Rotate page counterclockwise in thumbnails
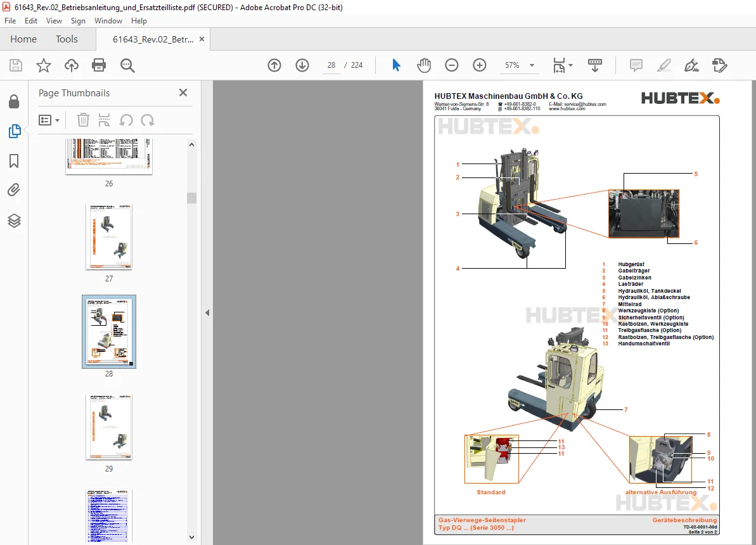The image size is (756, 545). point(126,120)
